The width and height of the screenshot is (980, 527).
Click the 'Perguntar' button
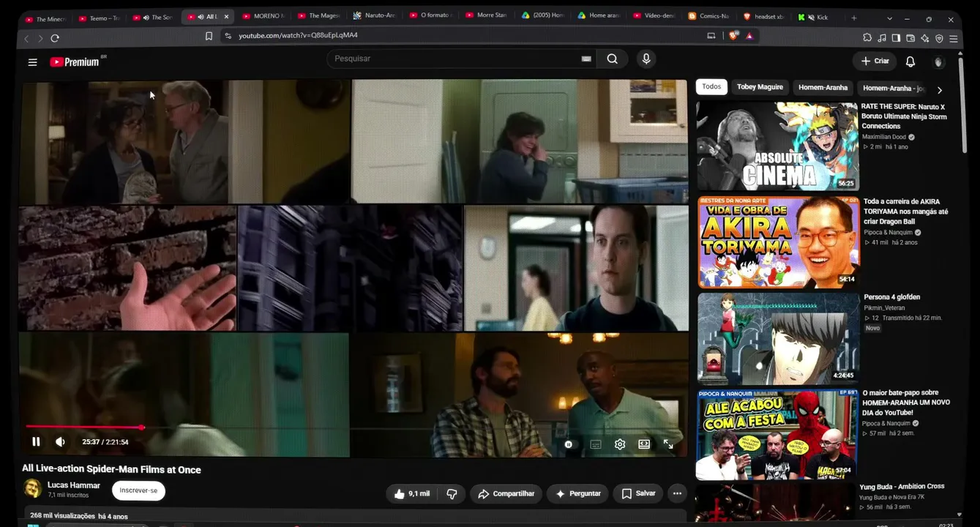577,494
